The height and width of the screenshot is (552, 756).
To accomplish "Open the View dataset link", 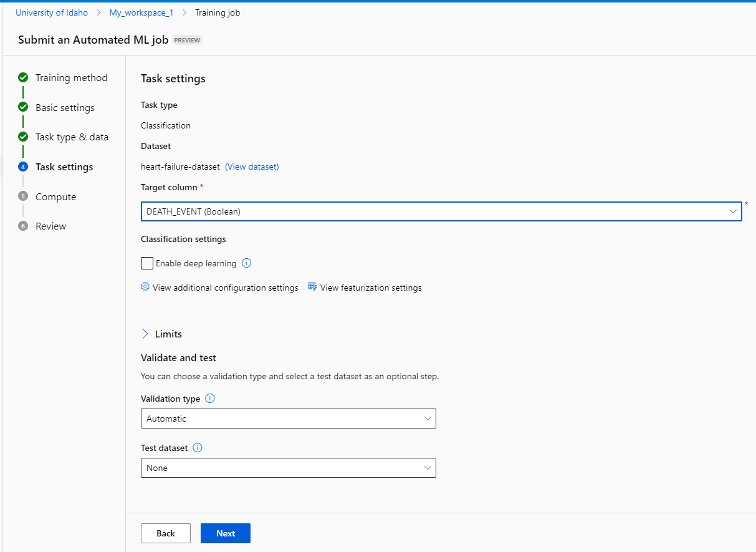I will [252, 167].
